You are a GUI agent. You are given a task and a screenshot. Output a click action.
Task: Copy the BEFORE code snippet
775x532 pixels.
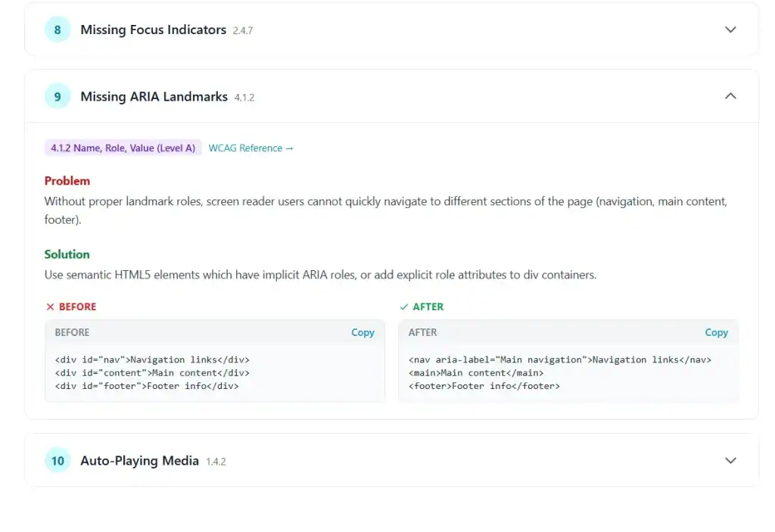pos(363,332)
